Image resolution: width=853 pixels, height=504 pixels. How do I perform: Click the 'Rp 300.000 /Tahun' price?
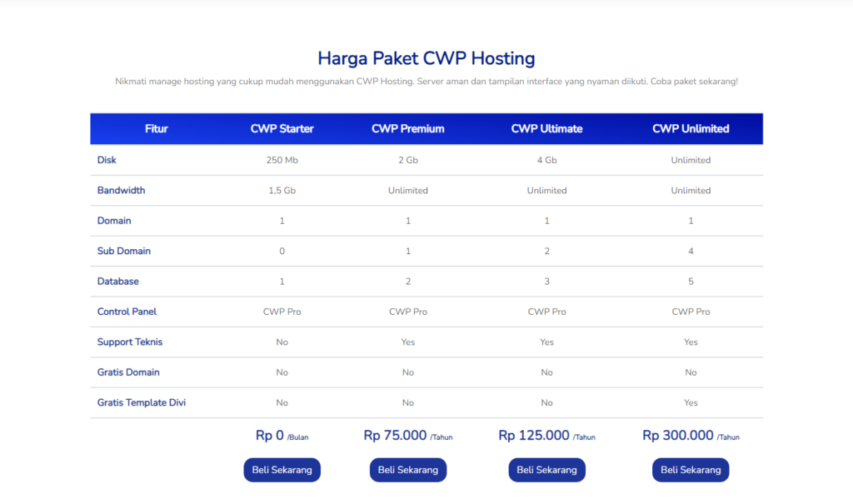point(691,436)
